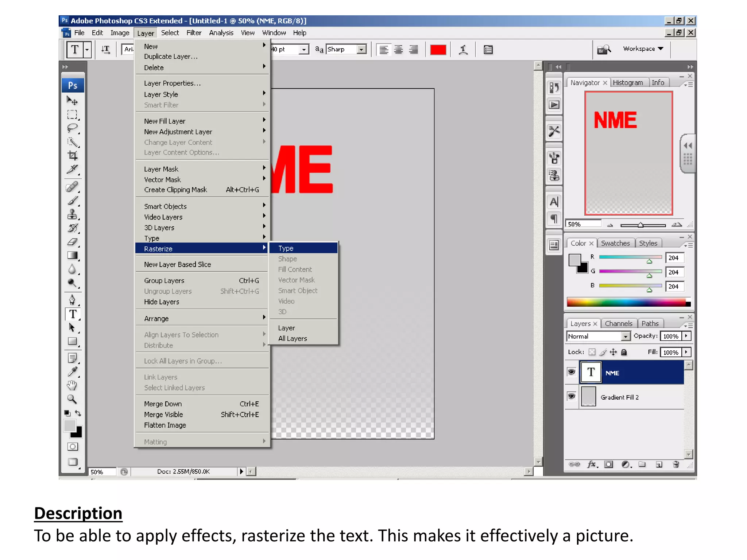The image size is (747, 560).
Task: Click the Add layer style fx icon
Action: (592, 464)
